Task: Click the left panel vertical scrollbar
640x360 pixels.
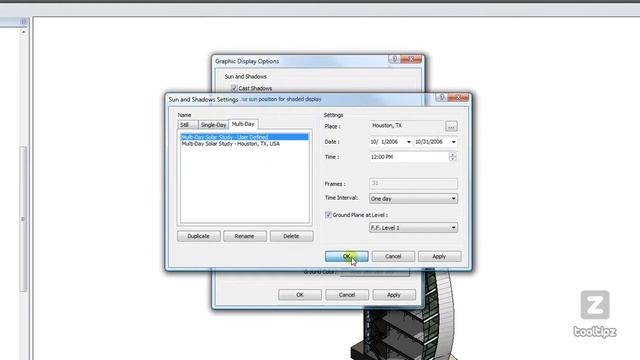Action: coord(23,218)
